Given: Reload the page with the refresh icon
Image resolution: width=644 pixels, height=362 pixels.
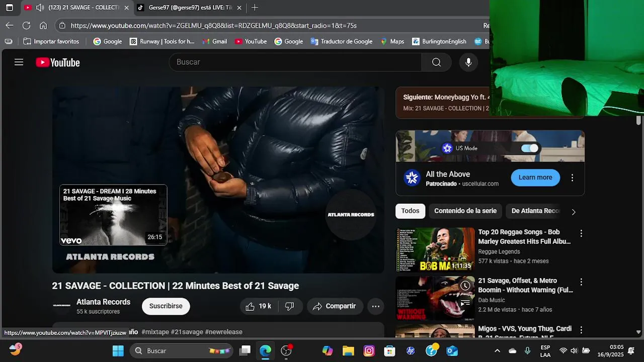Looking at the screenshot, I should coord(26,25).
